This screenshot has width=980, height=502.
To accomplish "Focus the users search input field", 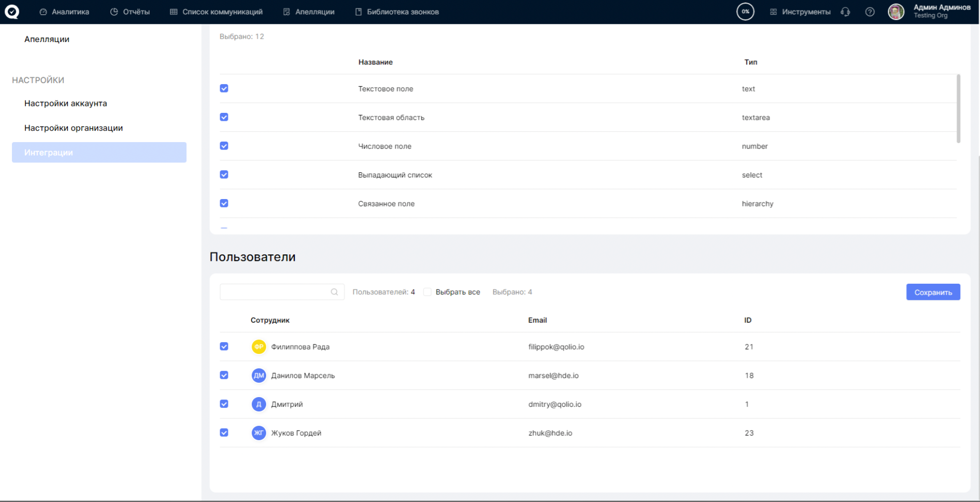I will pyautogui.click(x=275, y=292).
